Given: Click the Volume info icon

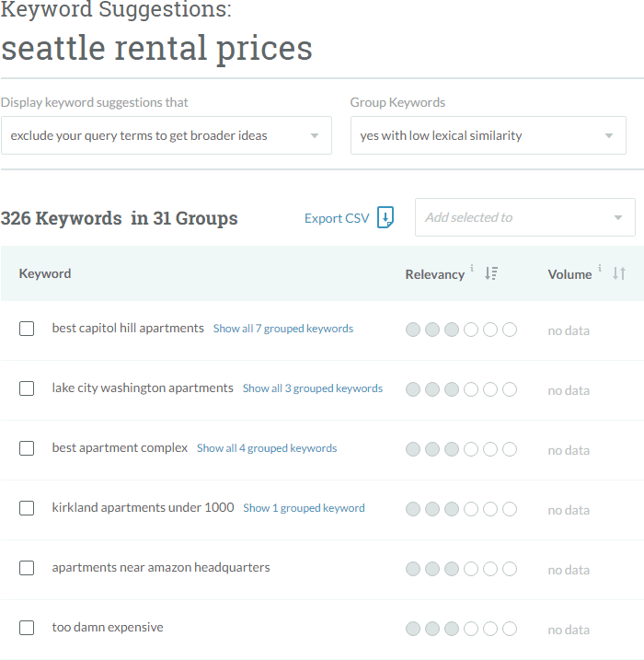Looking at the screenshot, I should pyautogui.click(x=600, y=269).
